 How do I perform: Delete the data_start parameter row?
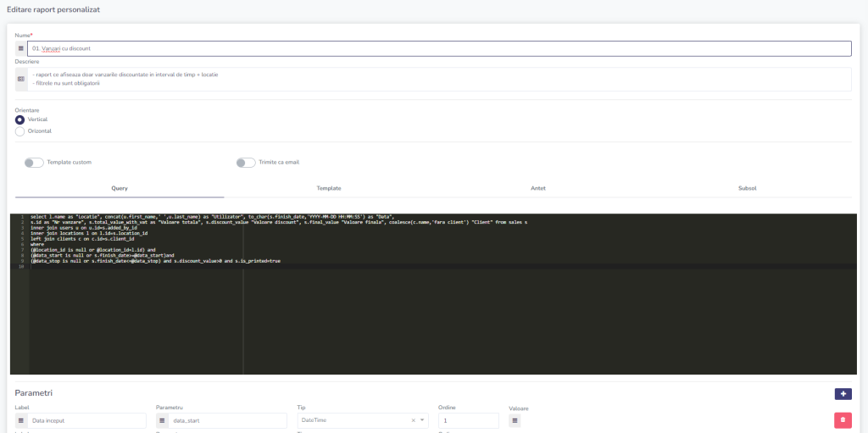[x=843, y=420]
